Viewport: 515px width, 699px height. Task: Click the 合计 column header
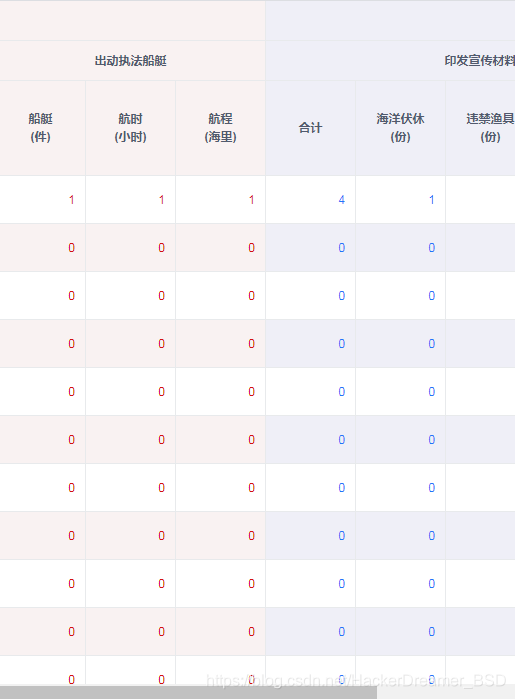click(x=310, y=128)
